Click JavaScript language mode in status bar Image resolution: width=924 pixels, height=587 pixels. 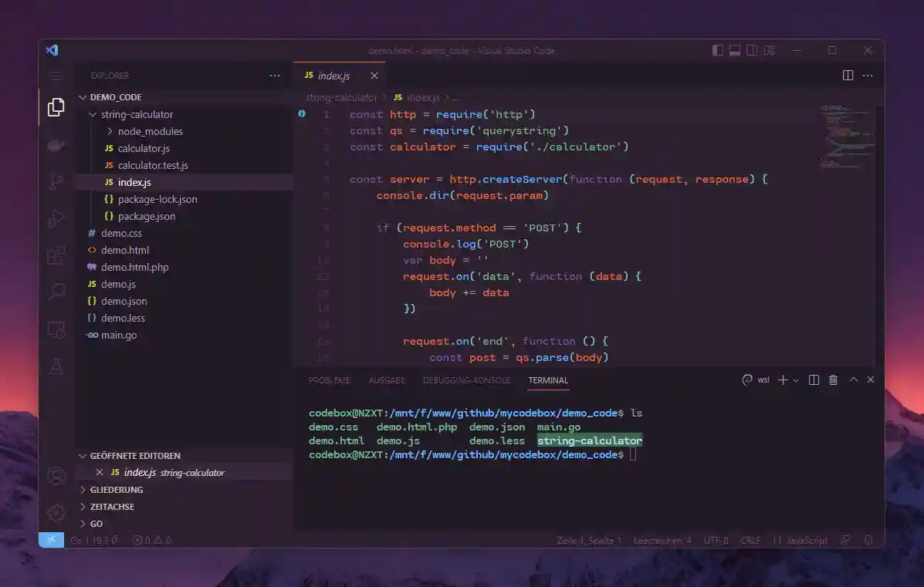[x=805, y=541]
